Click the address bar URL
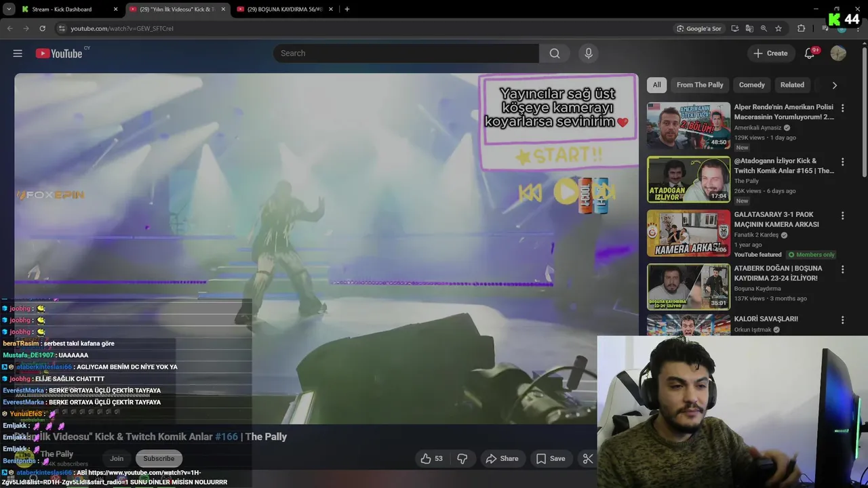 [122, 28]
